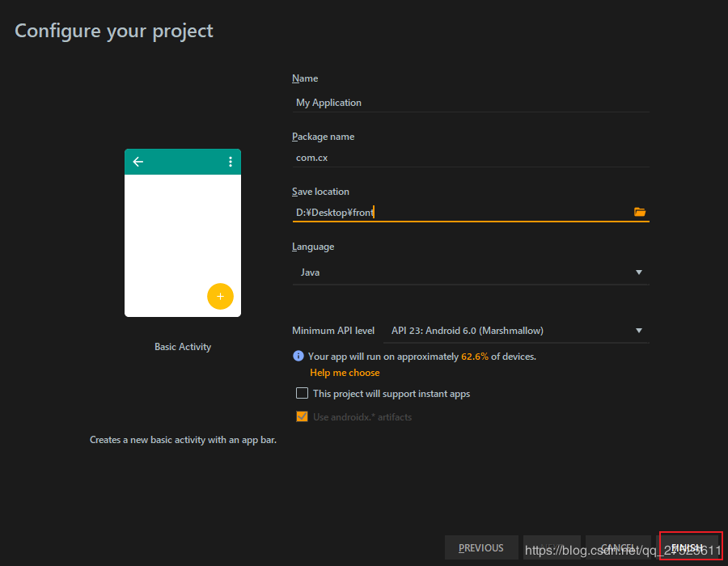This screenshot has width=728, height=566.
Task: Click the Finish button
Action: [x=688, y=547]
